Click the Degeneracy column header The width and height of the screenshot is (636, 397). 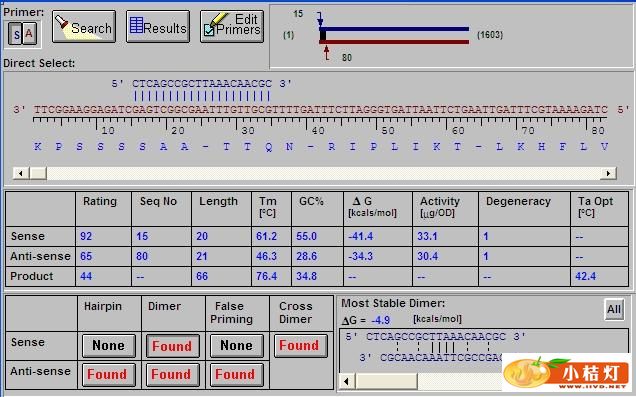(518, 201)
